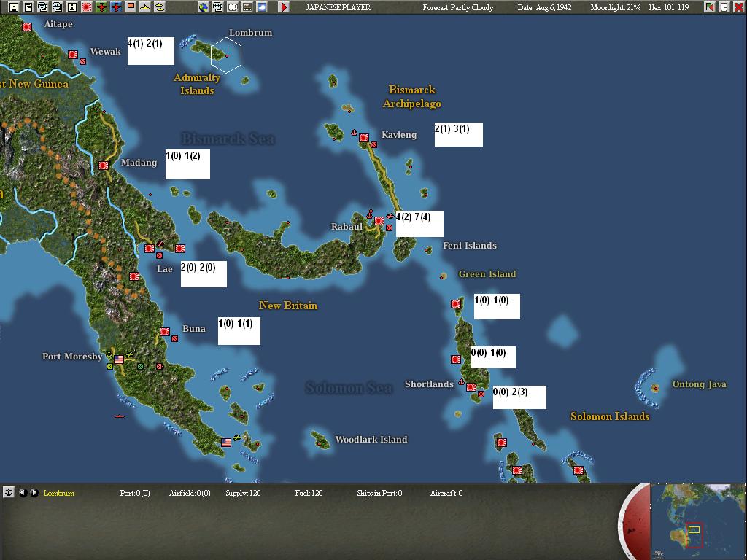
Task: Click the airfield icon next to Rabaul
Action: (390, 216)
